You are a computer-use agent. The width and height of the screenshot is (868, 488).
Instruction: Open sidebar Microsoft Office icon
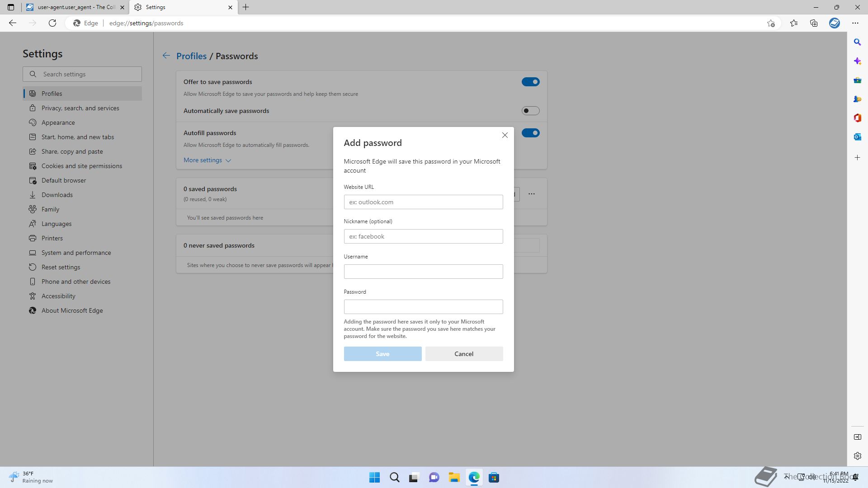pyautogui.click(x=858, y=118)
